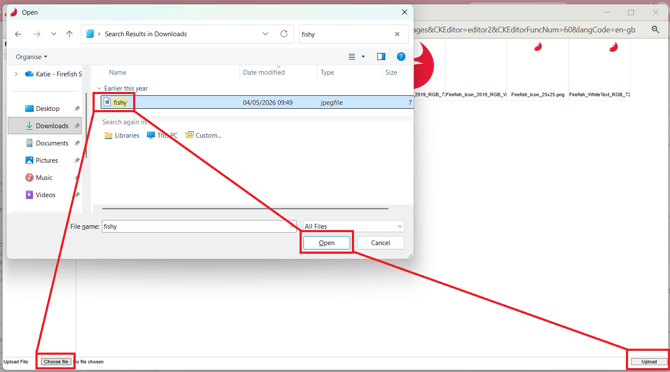
Task: Open the Organise menu
Action: click(31, 57)
